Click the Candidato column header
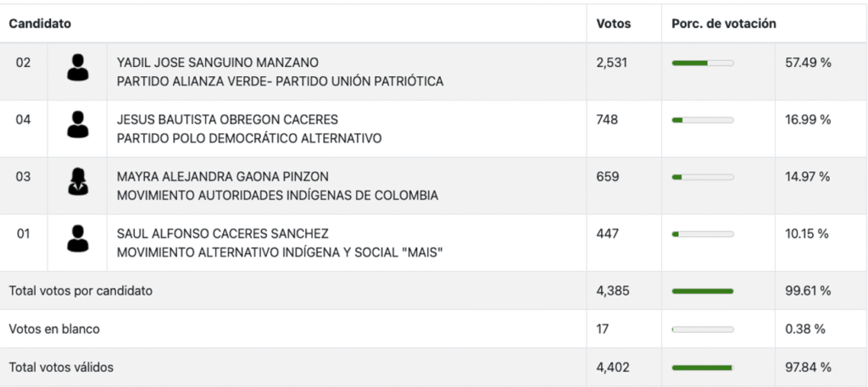This screenshot has width=868, height=387. (40, 24)
